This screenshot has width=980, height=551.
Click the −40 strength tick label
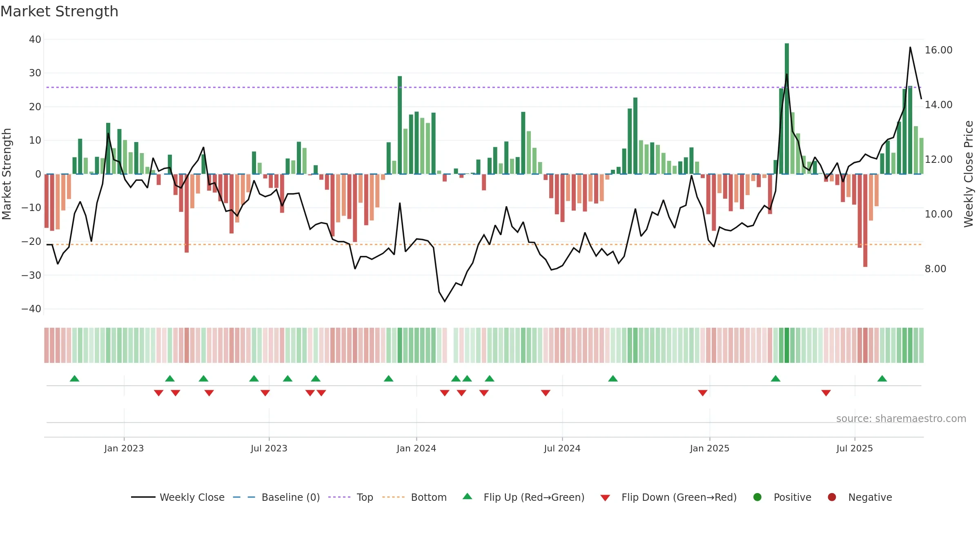coord(31,309)
